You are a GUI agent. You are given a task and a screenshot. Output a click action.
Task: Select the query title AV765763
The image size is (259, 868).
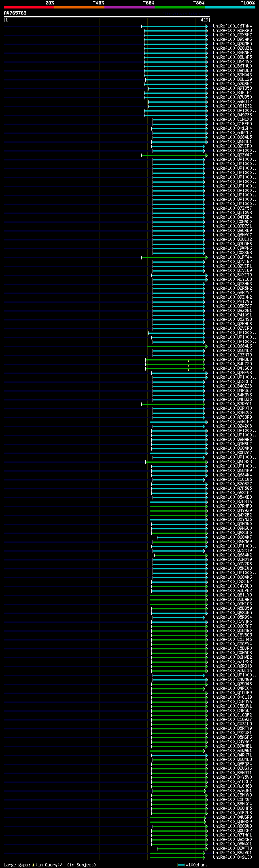[15, 13]
